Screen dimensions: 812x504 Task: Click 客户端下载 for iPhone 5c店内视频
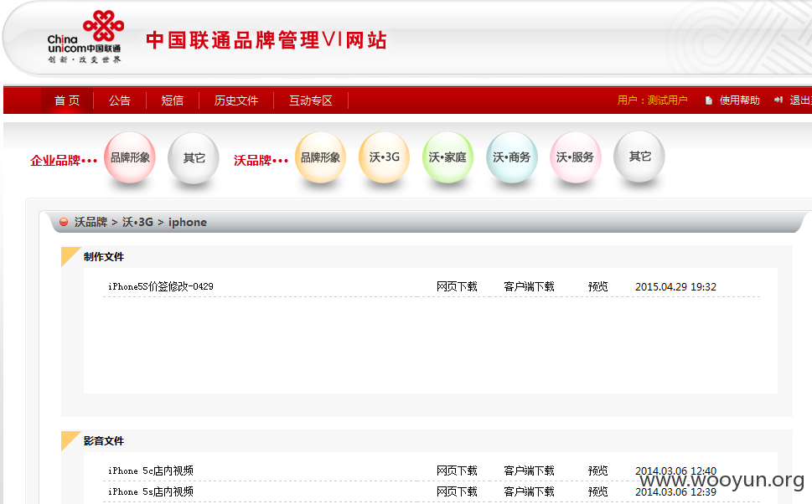click(529, 471)
